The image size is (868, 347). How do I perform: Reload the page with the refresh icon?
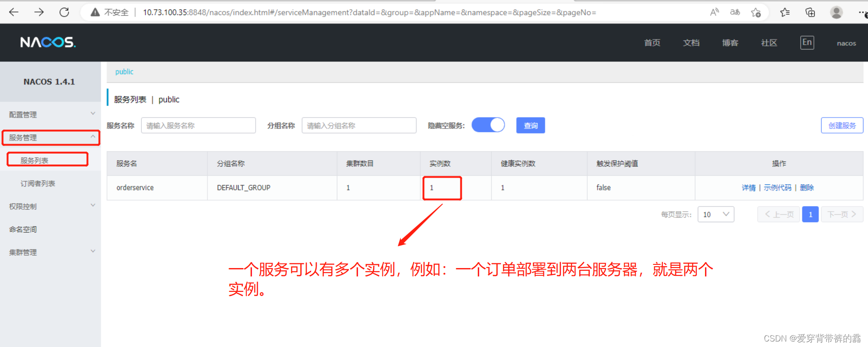coord(64,12)
